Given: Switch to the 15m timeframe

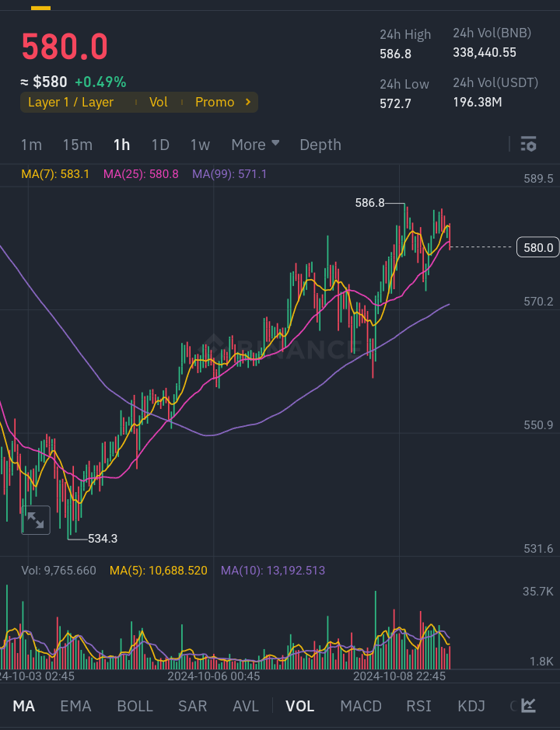Looking at the screenshot, I should click(77, 145).
